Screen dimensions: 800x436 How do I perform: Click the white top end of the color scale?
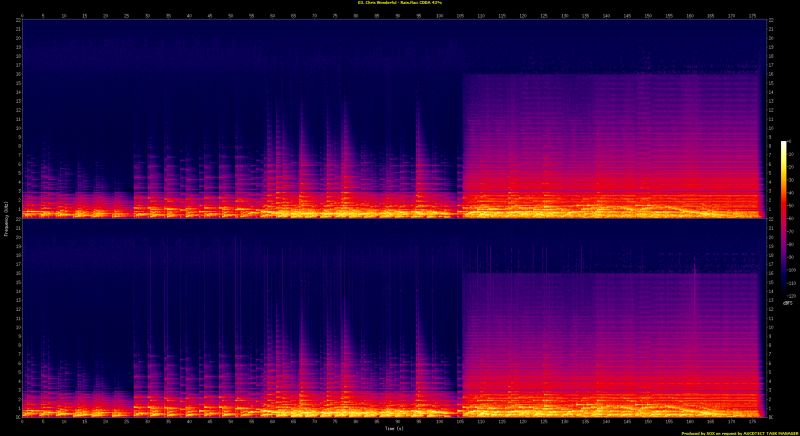[784, 144]
